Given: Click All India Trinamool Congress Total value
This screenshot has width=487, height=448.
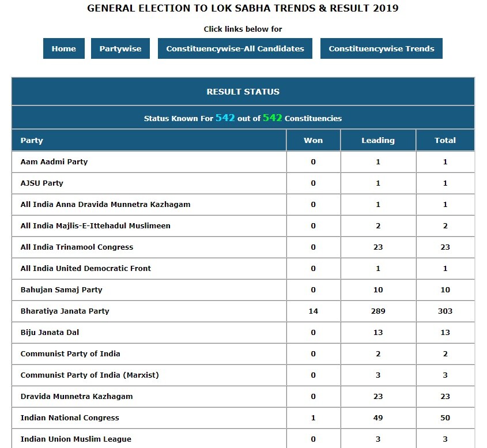Looking at the screenshot, I should pyautogui.click(x=445, y=247).
